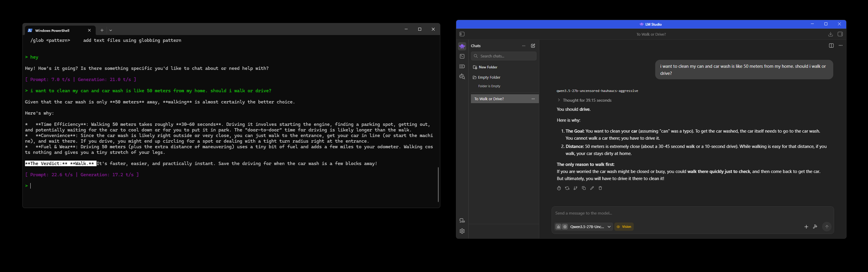Viewport: 868px width, 272px height.
Task: Open a new tab in Windows Terminal
Action: [x=102, y=30]
